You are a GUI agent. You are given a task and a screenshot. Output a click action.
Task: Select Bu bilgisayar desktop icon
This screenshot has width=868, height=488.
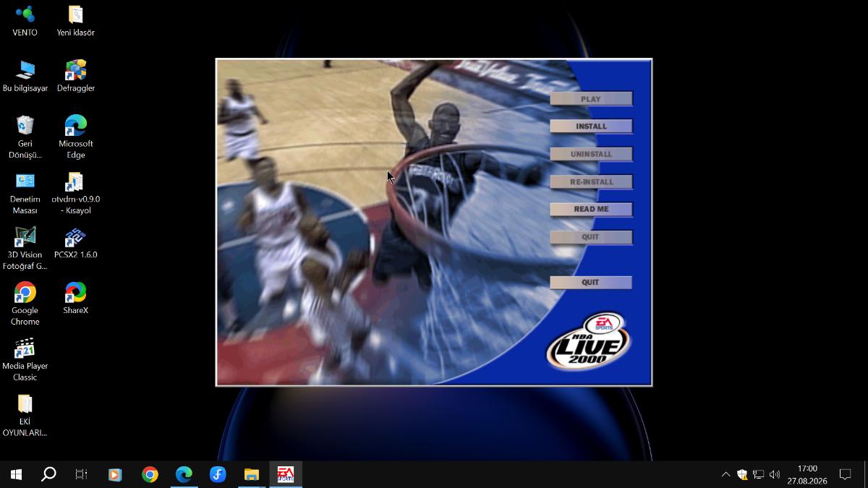[x=25, y=77]
